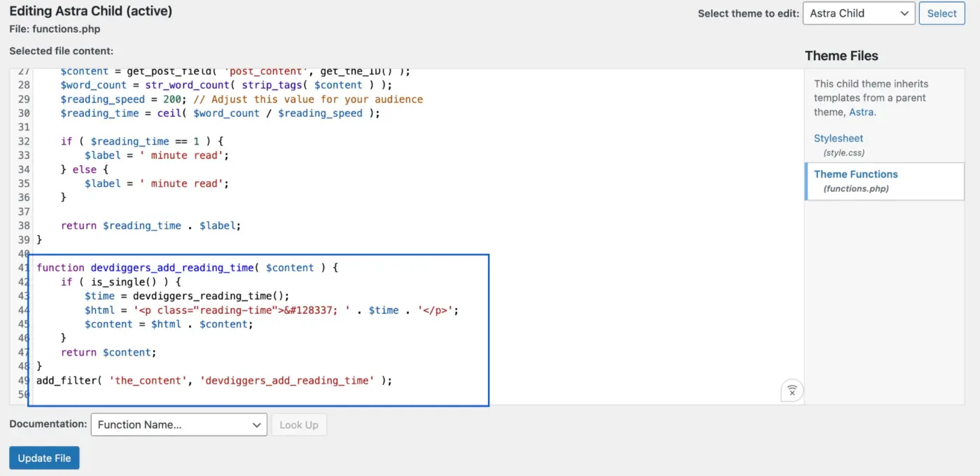Click line '$reading_time = ceil(' calculation
The width and height of the screenshot is (980, 476).
click(220, 113)
